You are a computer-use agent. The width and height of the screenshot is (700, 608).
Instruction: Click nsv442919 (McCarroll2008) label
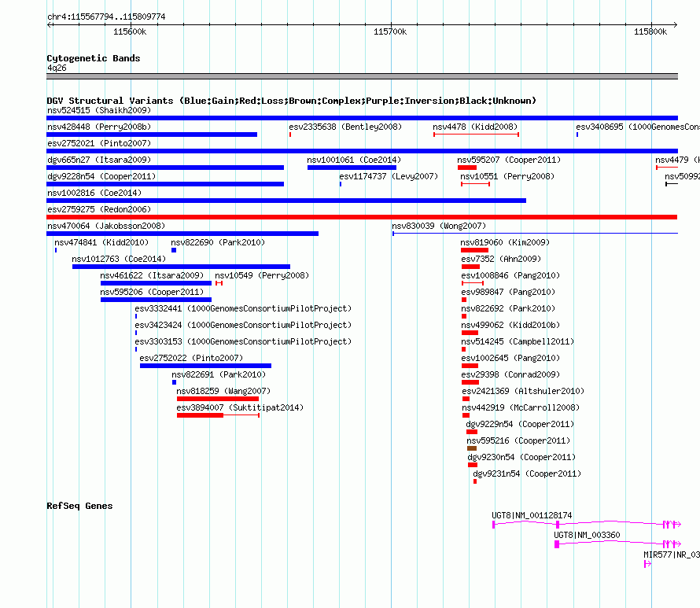point(521,407)
